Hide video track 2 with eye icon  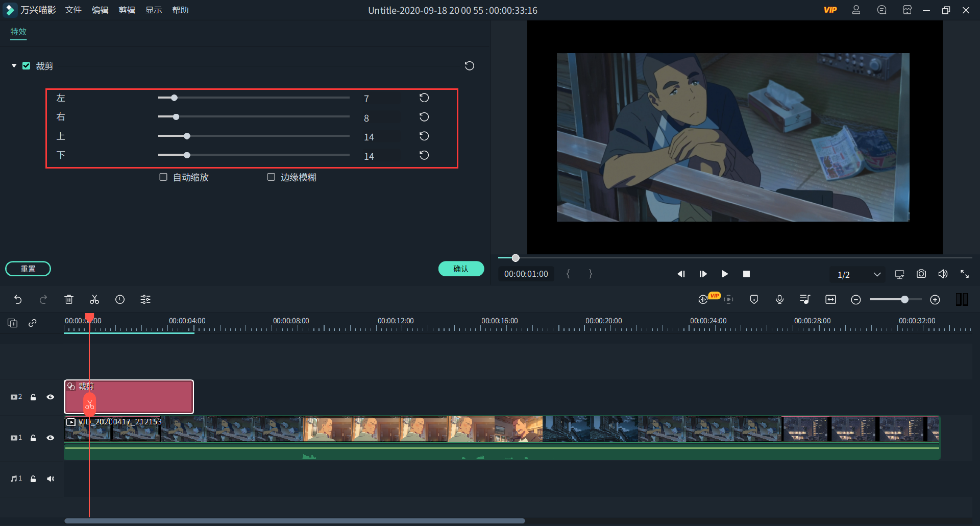click(x=50, y=397)
